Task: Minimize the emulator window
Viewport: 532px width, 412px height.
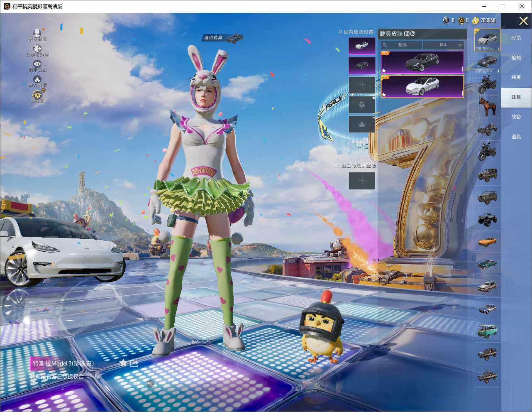Action: click(484, 6)
